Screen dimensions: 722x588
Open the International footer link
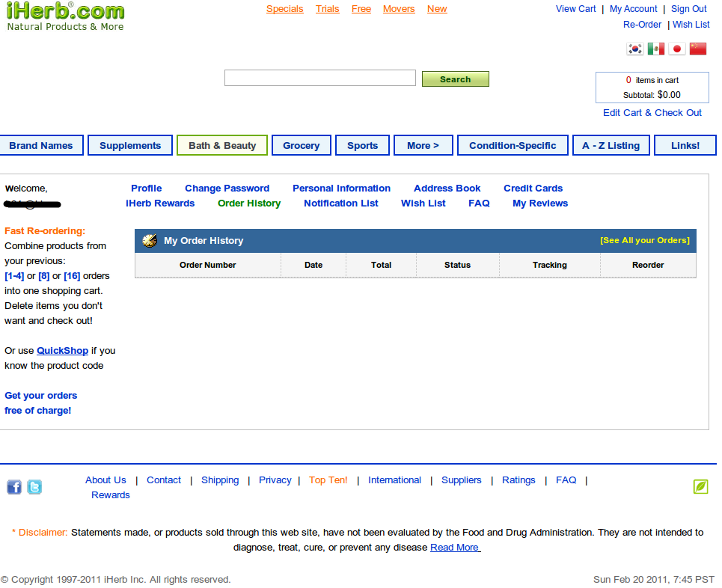[394, 480]
